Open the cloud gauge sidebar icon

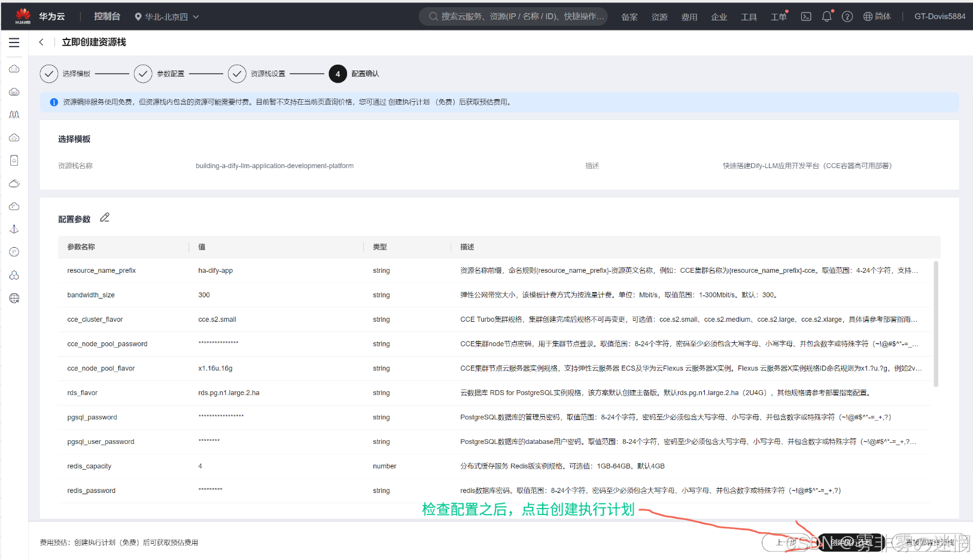(x=14, y=206)
